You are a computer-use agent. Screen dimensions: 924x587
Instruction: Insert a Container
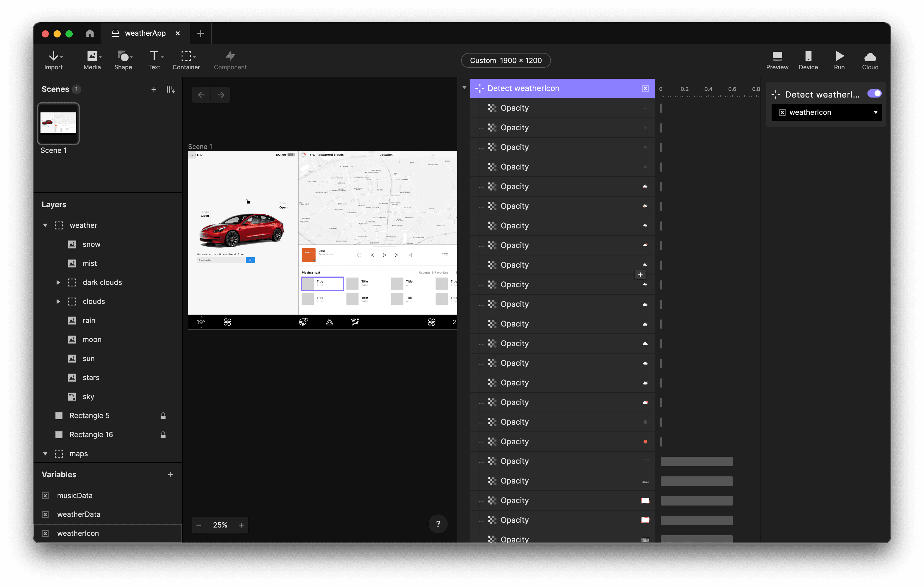click(186, 60)
